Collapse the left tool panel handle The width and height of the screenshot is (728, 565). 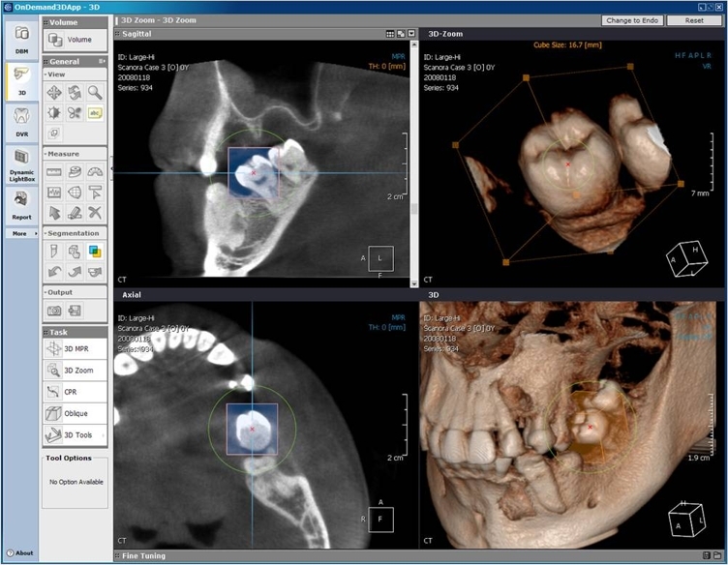(x=111, y=169)
